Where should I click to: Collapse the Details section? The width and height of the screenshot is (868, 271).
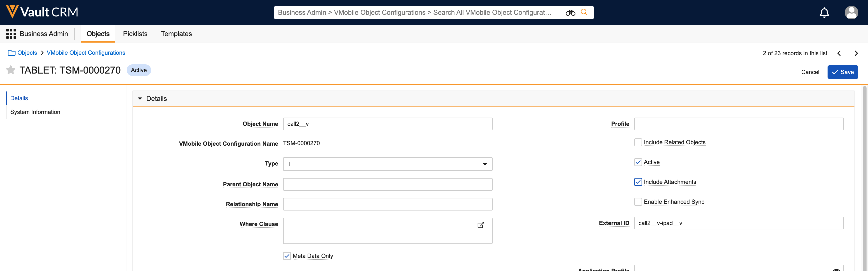click(140, 99)
